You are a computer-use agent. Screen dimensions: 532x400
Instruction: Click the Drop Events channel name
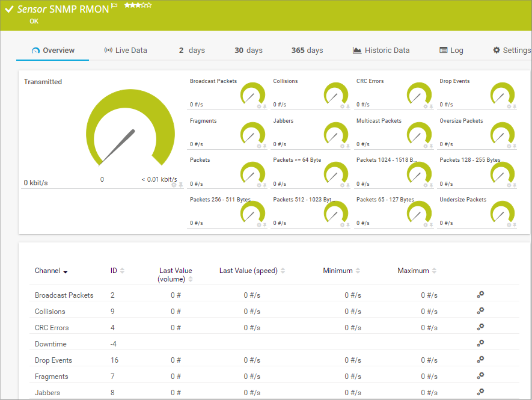coord(54,360)
